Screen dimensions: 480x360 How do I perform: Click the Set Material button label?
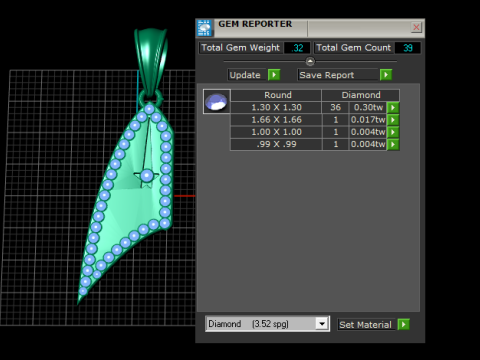(x=366, y=325)
